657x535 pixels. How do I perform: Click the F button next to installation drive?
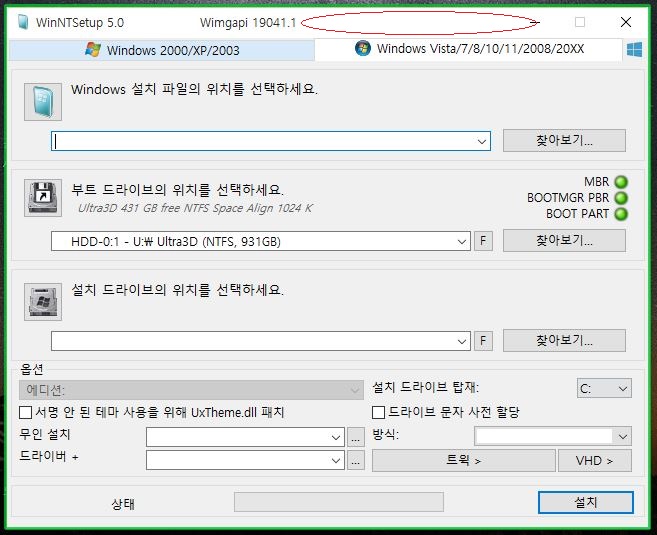[483, 341]
